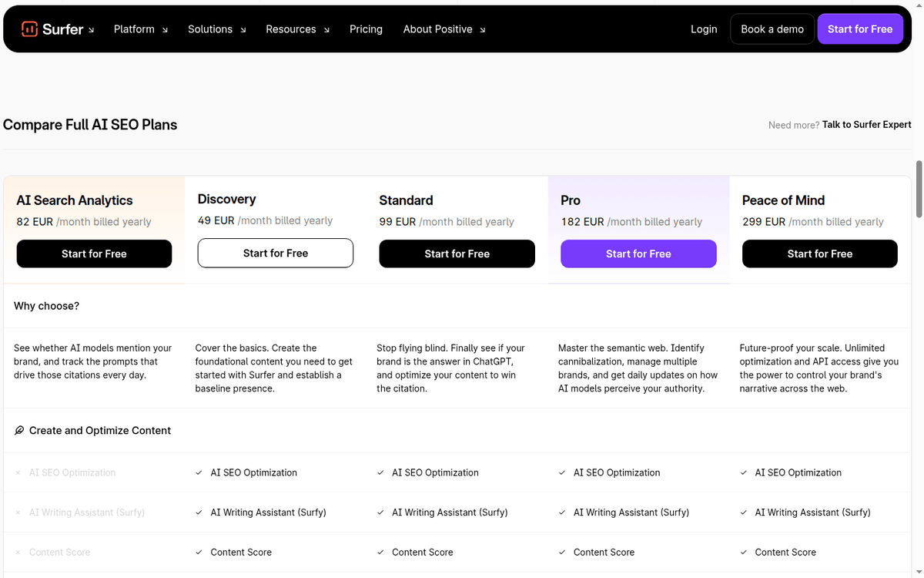Click Peace of Mind's Content Score checkmark
This screenshot has height=578, width=924.
pos(744,553)
